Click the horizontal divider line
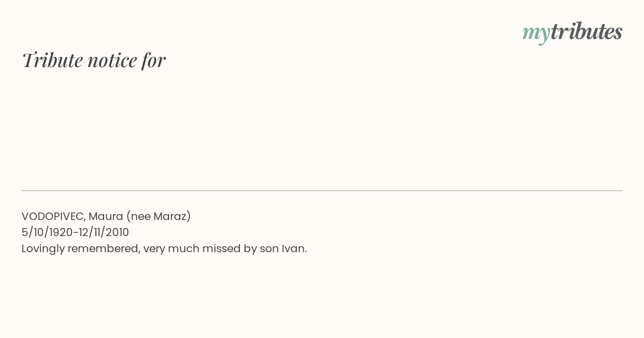Screen dimensions: 644x338 (322, 190)
